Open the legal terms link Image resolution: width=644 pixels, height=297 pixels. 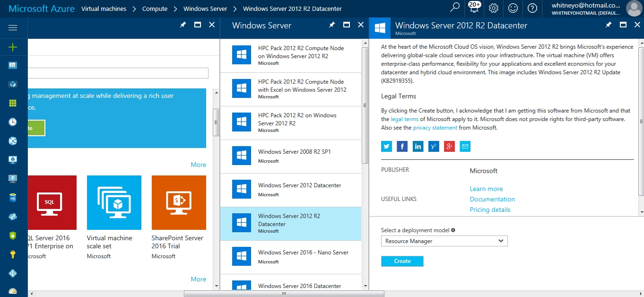pos(405,119)
